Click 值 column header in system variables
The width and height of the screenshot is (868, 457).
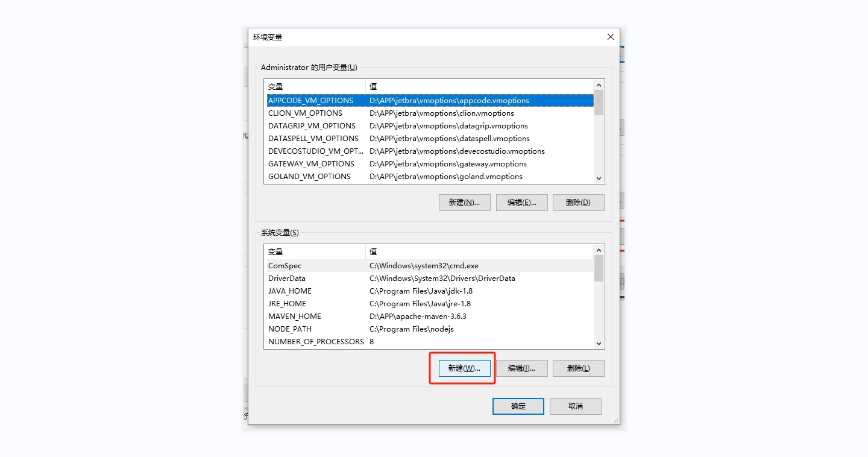coord(479,251)
